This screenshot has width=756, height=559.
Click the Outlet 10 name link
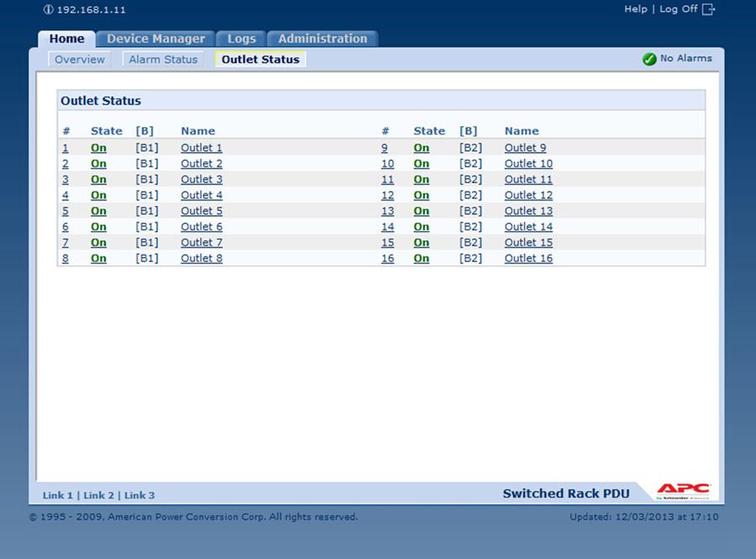528,164
